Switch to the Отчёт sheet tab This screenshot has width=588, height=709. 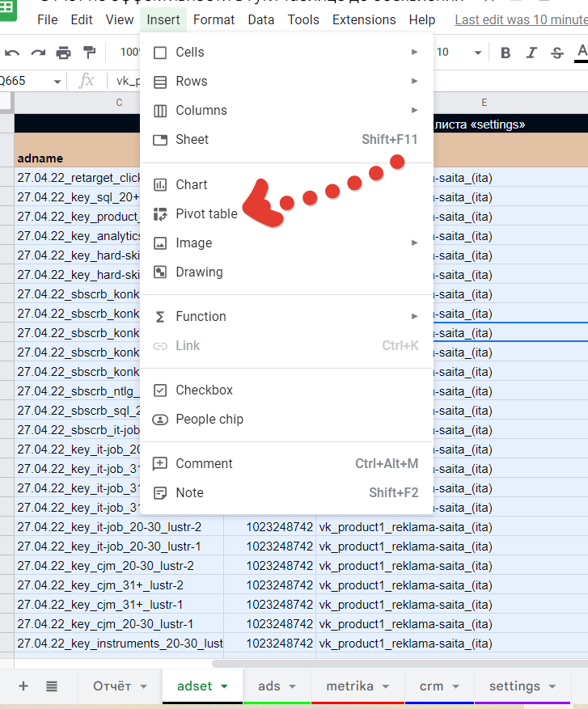tap(112, 686)
